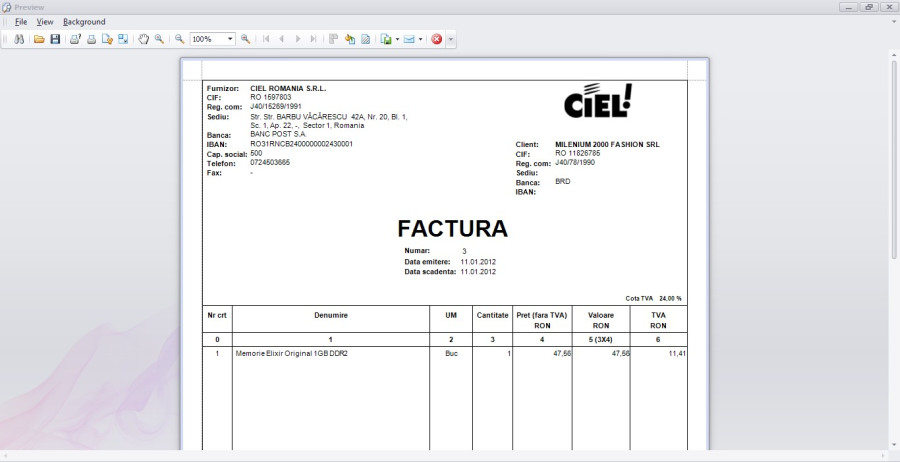Viewport: 900px width, 462px height.
Task: Expand the Export document dropdown arrow
Action: coord(397,39)
